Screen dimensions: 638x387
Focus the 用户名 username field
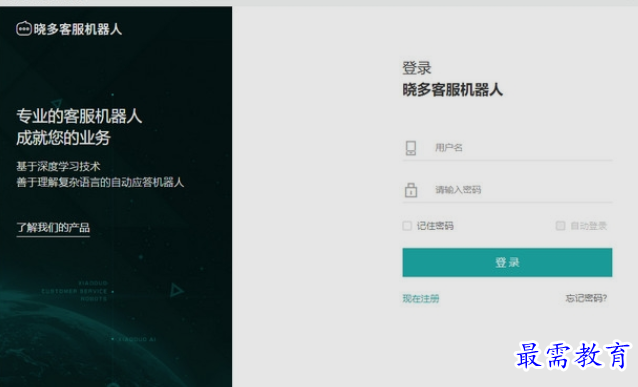[x=507, y=148]
